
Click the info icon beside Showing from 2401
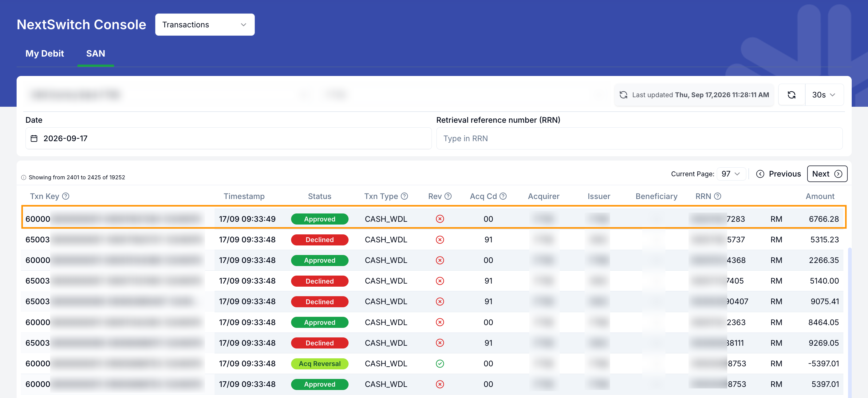point(24,177)
